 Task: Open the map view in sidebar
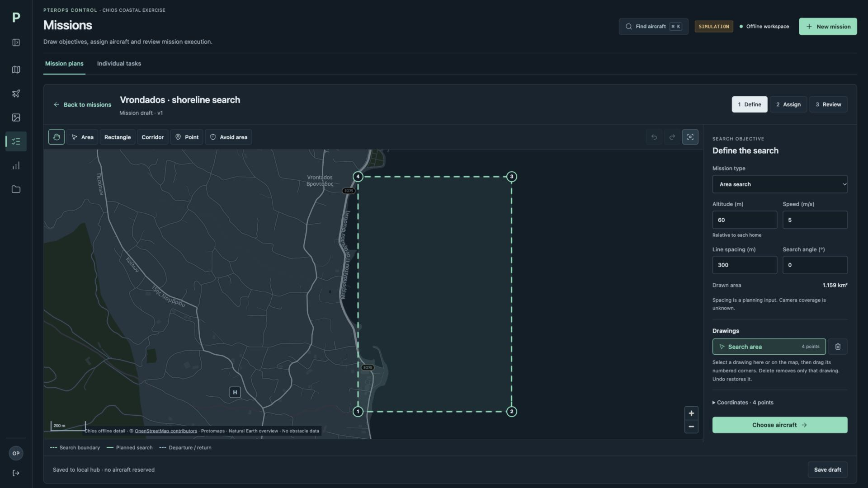(x=16, y=70)
